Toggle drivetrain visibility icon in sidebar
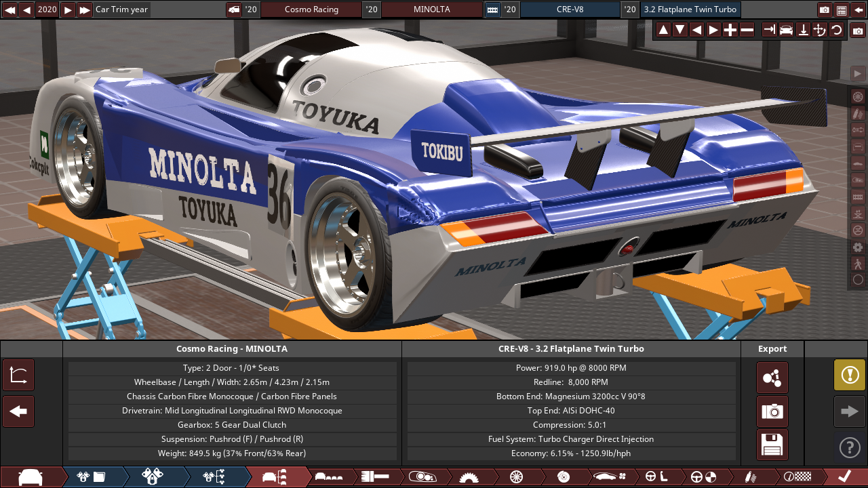The width and height of the screenshot is (868, 488). pyautogui.click(x=858, y=130)
